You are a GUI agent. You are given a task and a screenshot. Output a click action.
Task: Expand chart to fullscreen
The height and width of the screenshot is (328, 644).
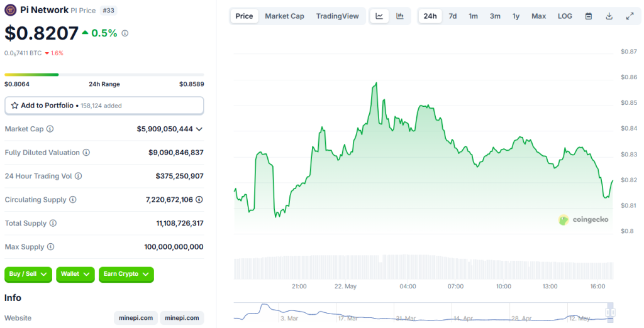(x=630, y=16)
